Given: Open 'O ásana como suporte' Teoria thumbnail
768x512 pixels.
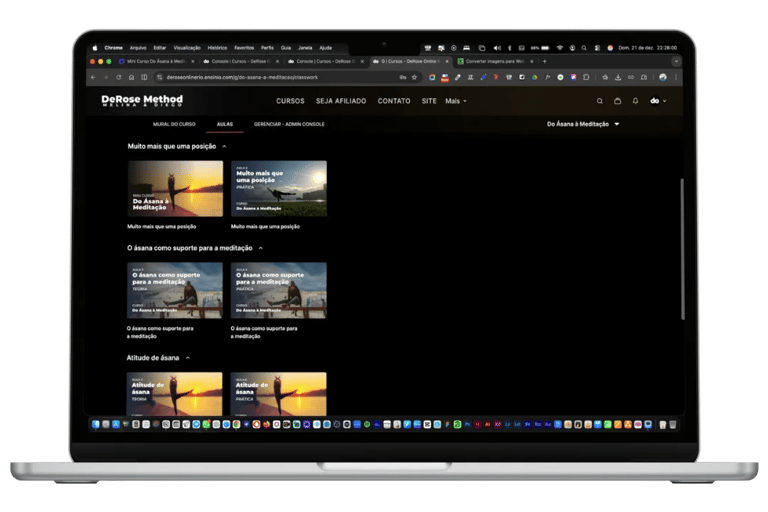Looking at the screenshot, I should 175,291.
